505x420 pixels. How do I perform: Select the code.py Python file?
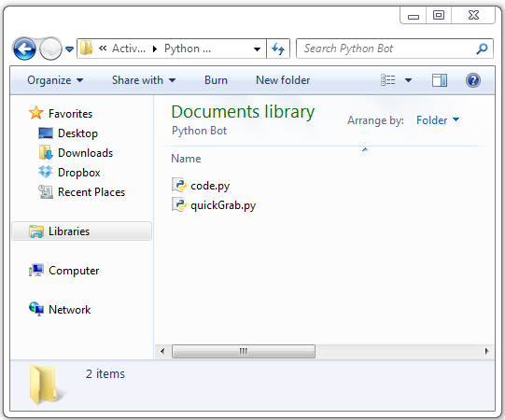click(201, 186)
